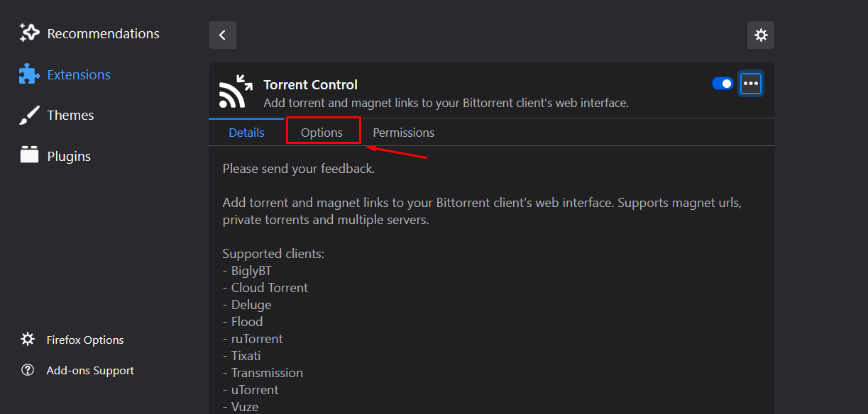Open the tools gear icon at top right

[760, 35]
